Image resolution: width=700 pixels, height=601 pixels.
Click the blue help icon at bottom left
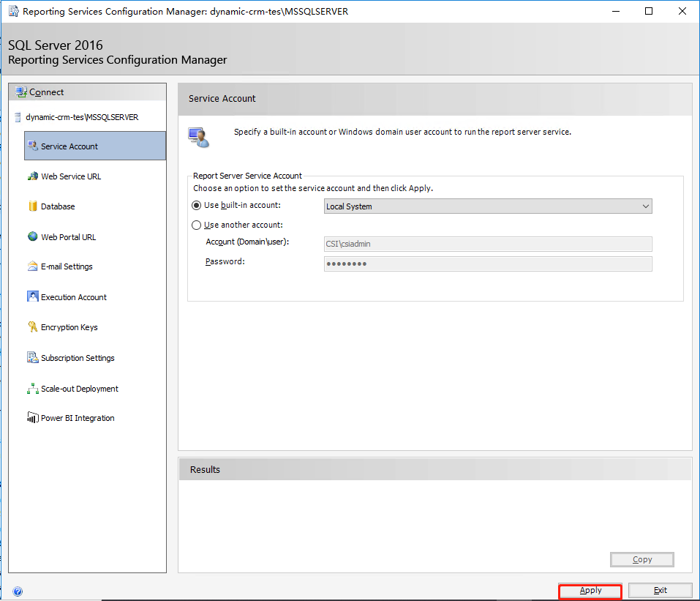point(18,591)
